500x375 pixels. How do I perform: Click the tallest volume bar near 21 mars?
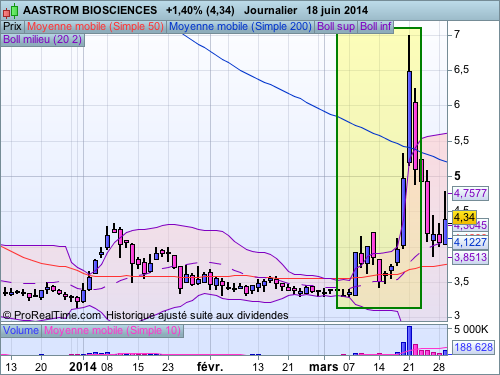(x=409, y=340)
